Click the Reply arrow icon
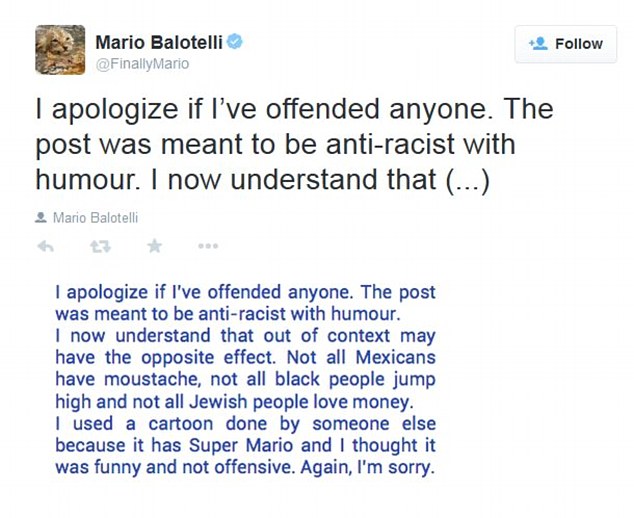634x518 pixels. tap(46, 246)
